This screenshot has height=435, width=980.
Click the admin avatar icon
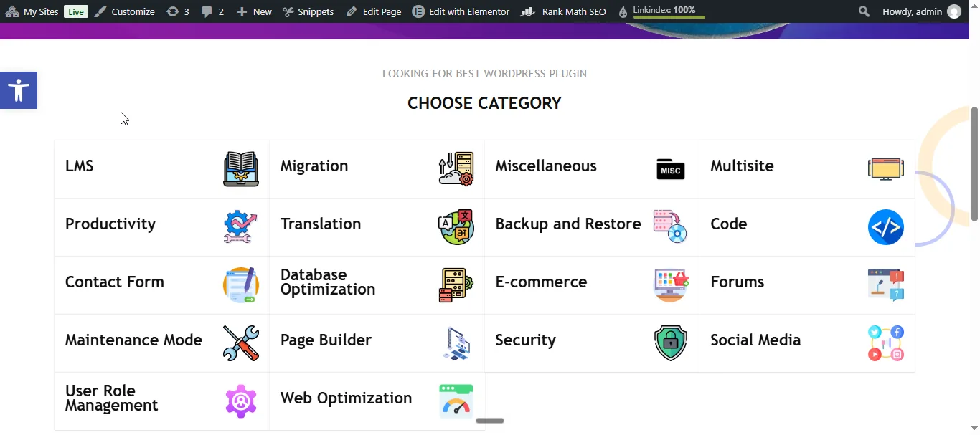[954, 11]
